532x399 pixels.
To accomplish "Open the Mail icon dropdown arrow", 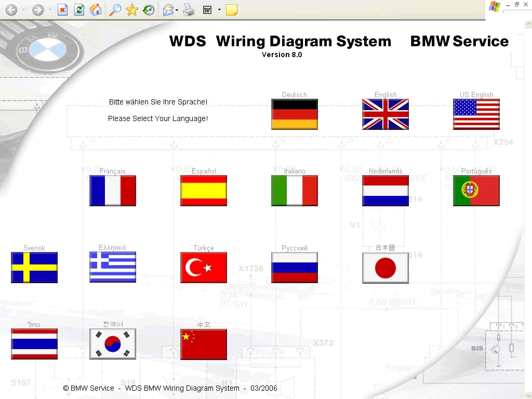I will [177, 10].
